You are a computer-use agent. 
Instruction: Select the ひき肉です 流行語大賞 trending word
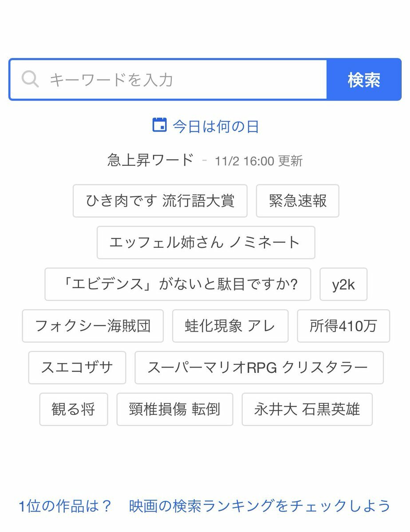[x=160, y=201]
